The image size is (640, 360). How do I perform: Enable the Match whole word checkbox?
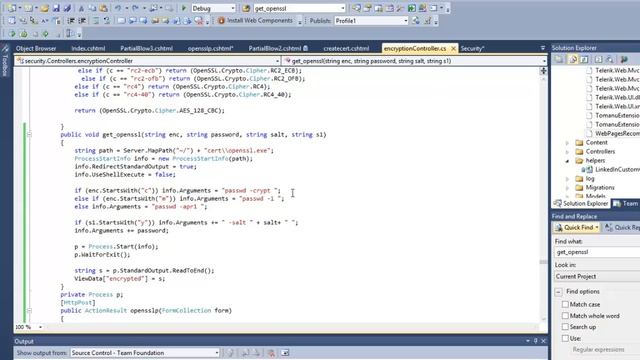point(565,316)
